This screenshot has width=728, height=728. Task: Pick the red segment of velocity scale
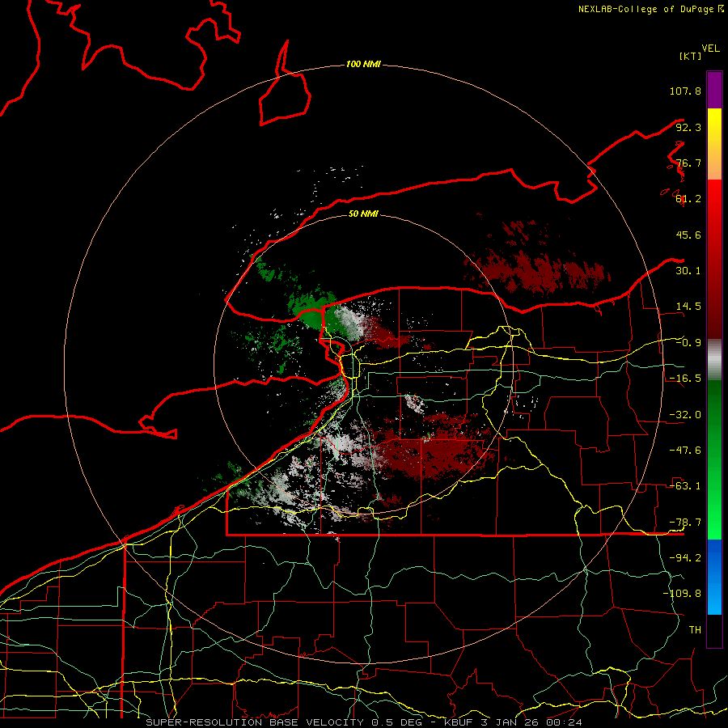[x=714, y=259]
